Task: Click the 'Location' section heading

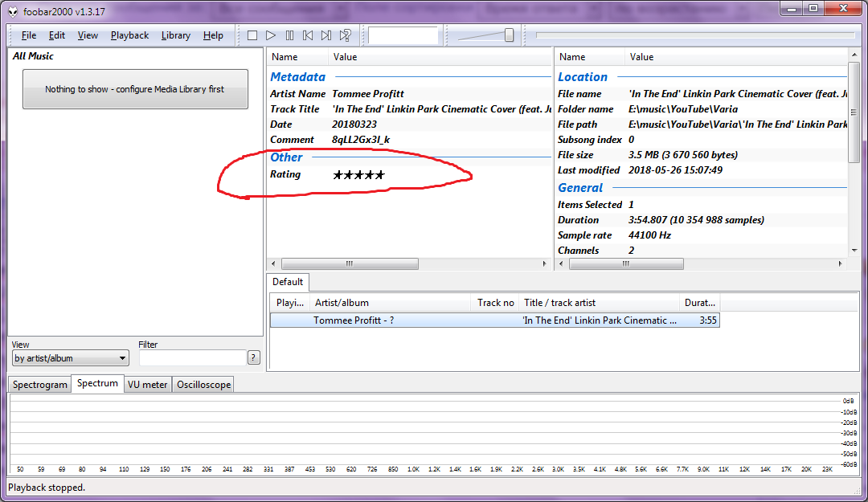Action: [x=583, y=77]
